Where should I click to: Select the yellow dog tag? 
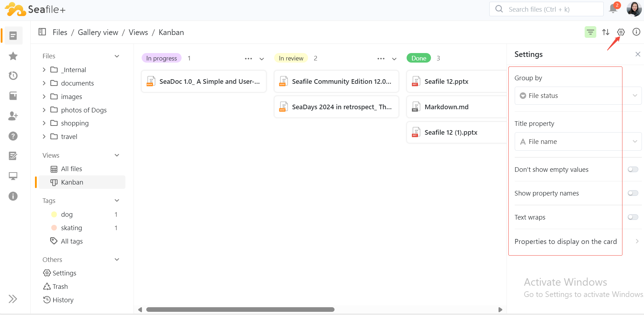66,215
